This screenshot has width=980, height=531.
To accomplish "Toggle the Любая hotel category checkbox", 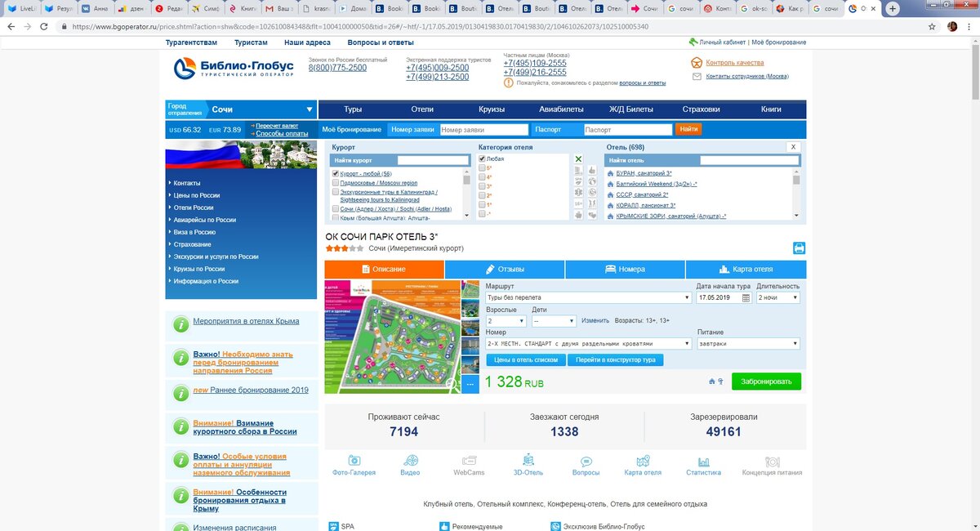I will click(x=482, y=159).
